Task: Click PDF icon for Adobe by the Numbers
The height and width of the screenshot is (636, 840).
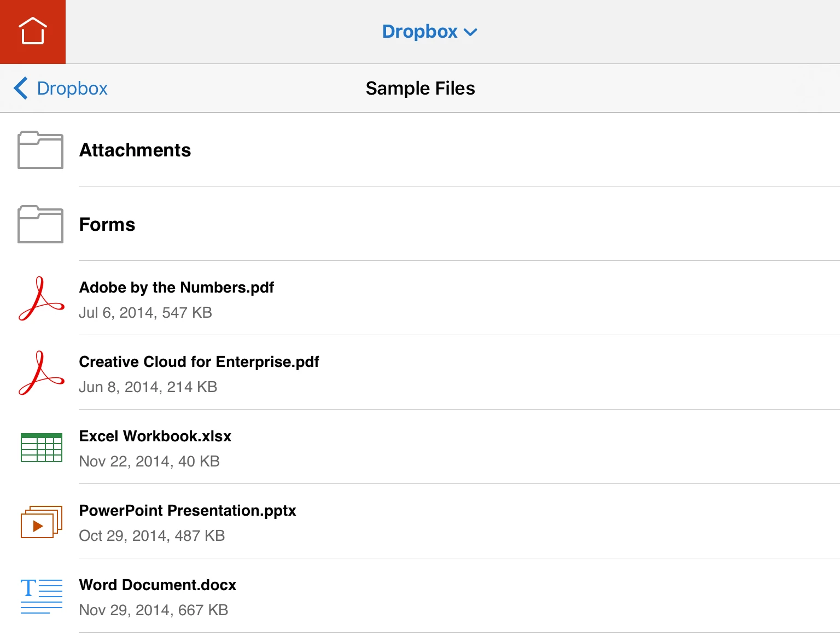Action: click(42, 299)
